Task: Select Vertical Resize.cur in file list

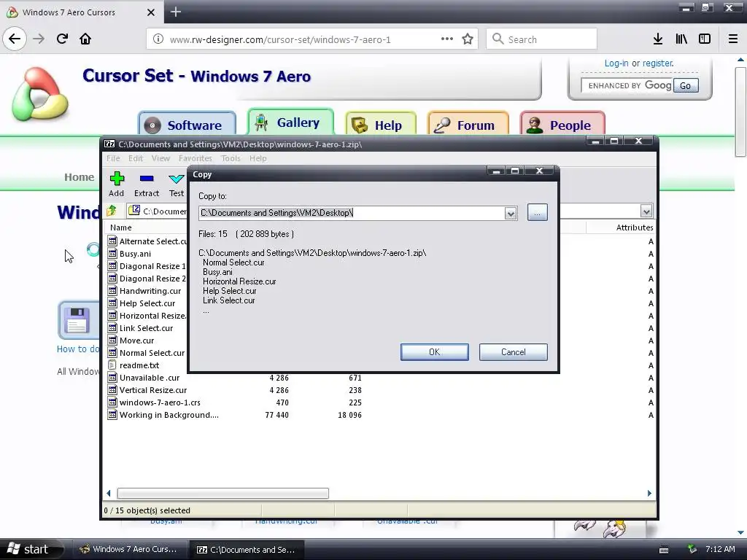Action: [153, 390]
